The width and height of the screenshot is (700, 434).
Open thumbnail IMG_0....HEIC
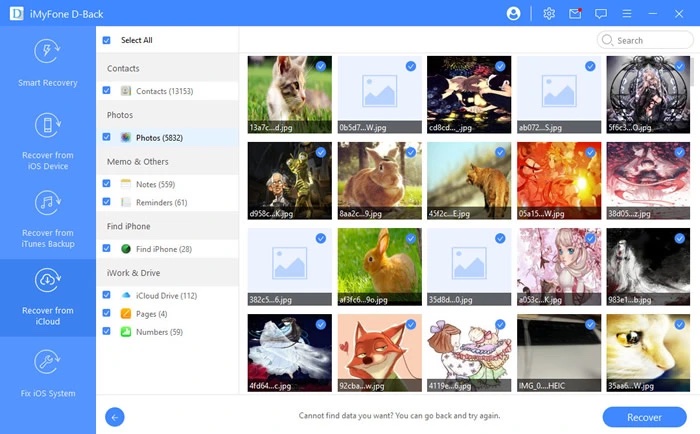(x=559, y=353)
